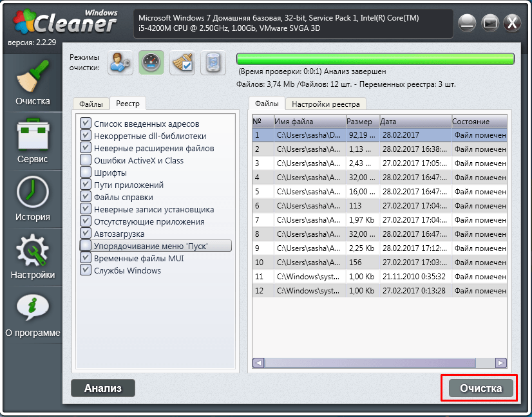Select file row 7 sized 1,97 Kb
The image size is (532, 417).
click(379, 220)
